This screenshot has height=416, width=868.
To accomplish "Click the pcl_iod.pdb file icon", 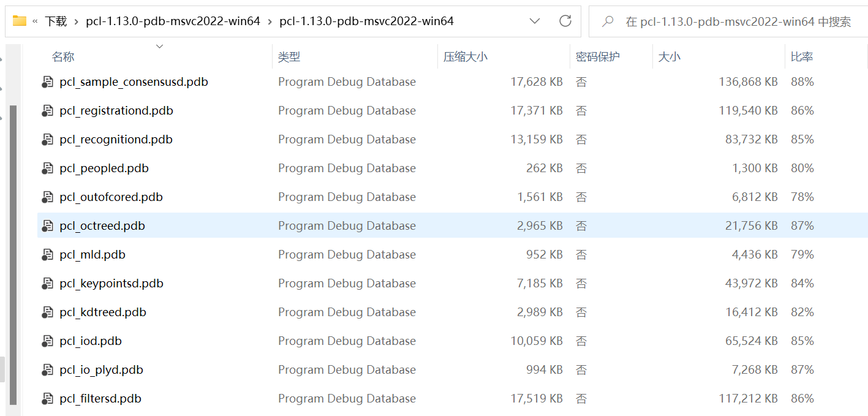I will point(48,341).
